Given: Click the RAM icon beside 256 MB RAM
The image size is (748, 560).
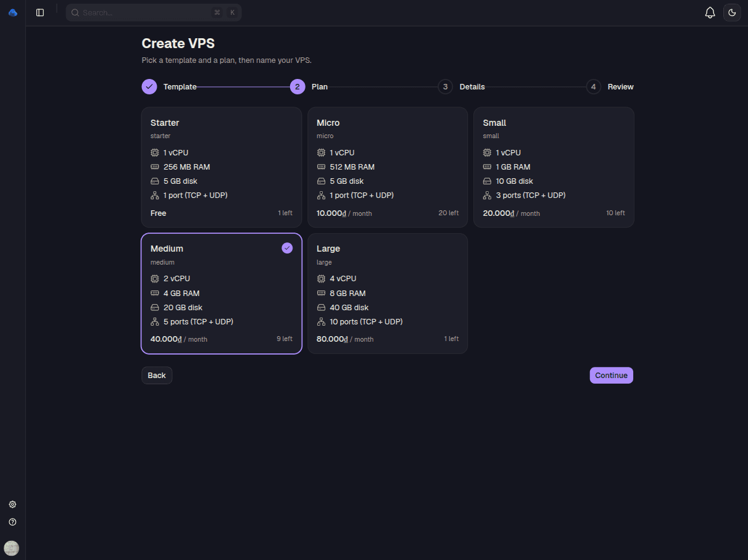Looking at the screenshot, I should (x=155, y=167).
